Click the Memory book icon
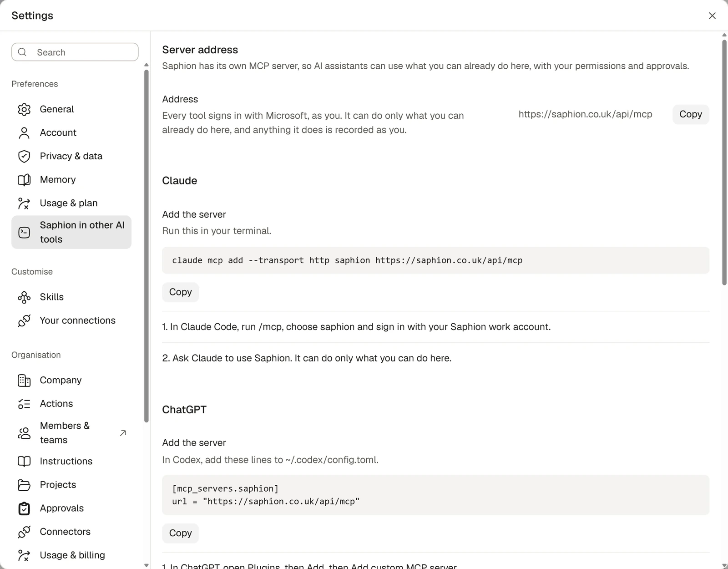Viewport: 728px width, 569px height. 24,180
